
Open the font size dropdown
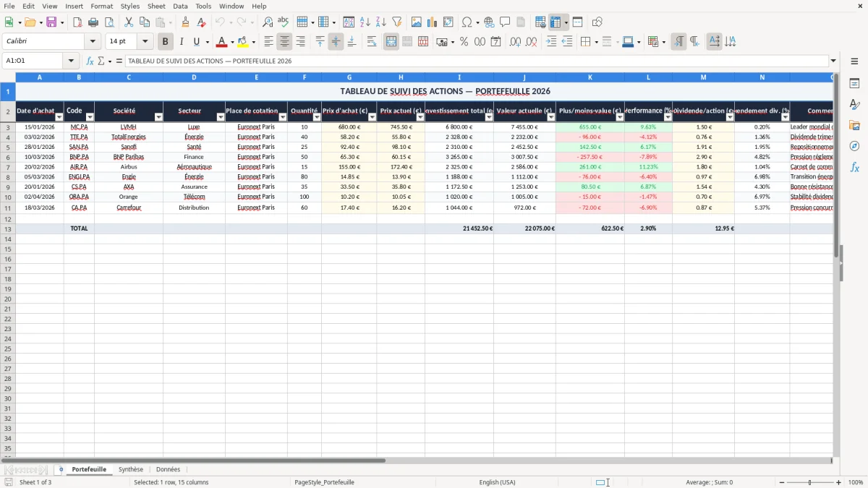[145, 42]
